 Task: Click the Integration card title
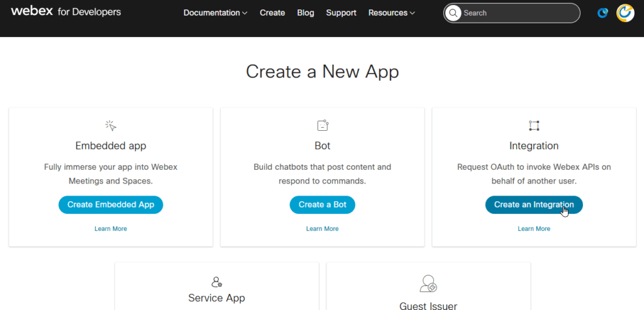point(534,146)
